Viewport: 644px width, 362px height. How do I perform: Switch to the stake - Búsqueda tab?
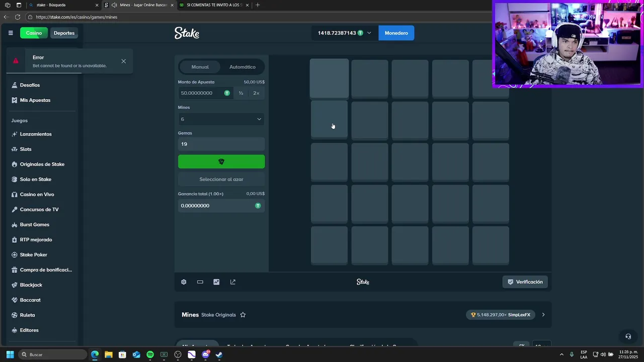[x=63, y=5]
